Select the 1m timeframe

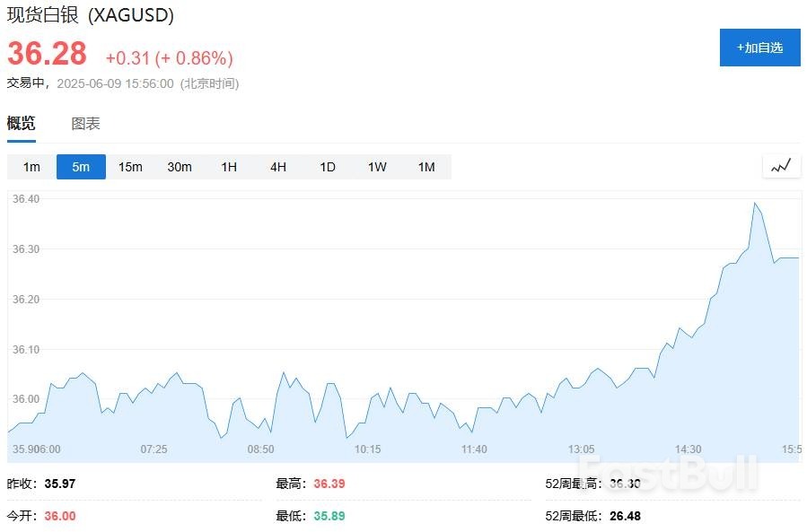pos(31,167)
